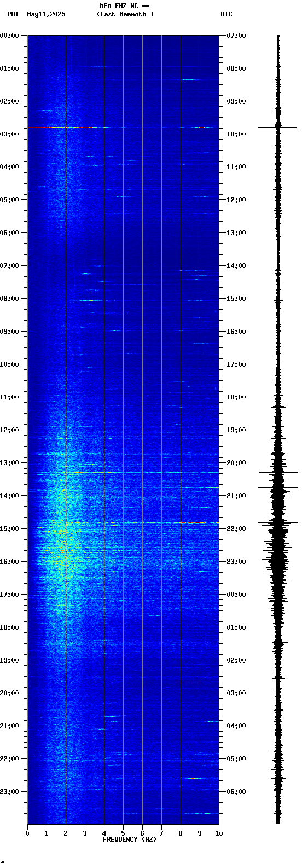Select the 23:00 label on PDT axis
Screen dimensions: 302x868
click(x=10, y=792)
